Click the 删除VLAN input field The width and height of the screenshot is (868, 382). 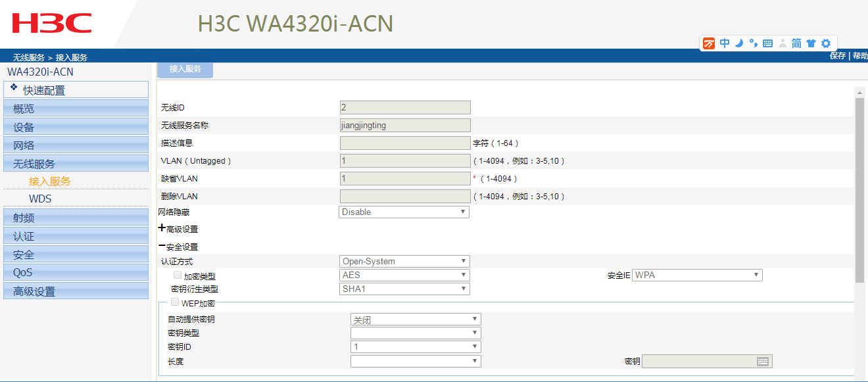pyautogui.click(x=405, y=196)
